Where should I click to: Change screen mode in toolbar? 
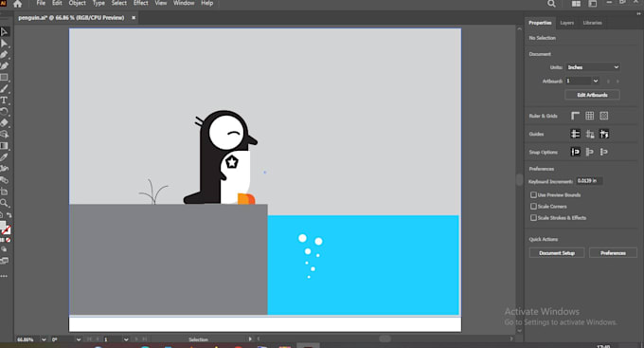coord(4,261)
